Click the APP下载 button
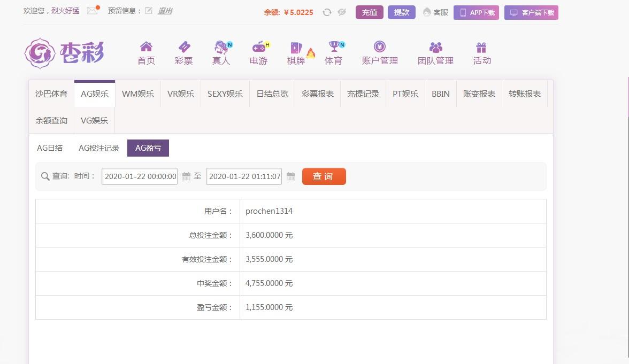Viewport: 629px width, 364px height. [x=476, y=12]
